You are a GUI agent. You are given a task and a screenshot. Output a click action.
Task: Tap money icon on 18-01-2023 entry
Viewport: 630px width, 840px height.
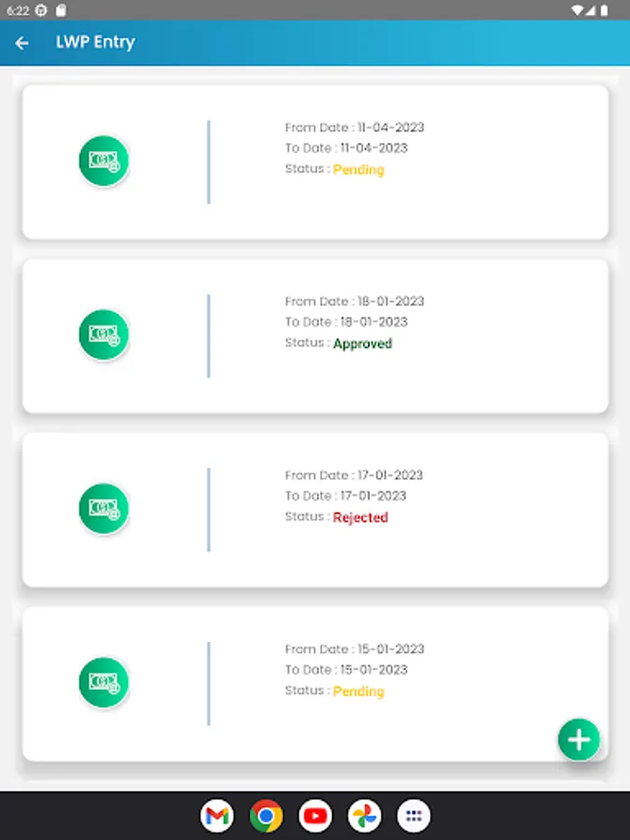104,334
